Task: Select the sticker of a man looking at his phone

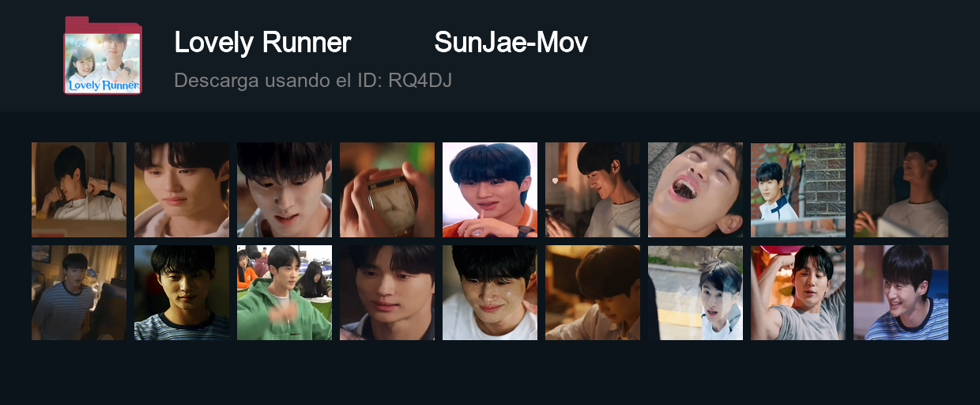Action: 593,190
